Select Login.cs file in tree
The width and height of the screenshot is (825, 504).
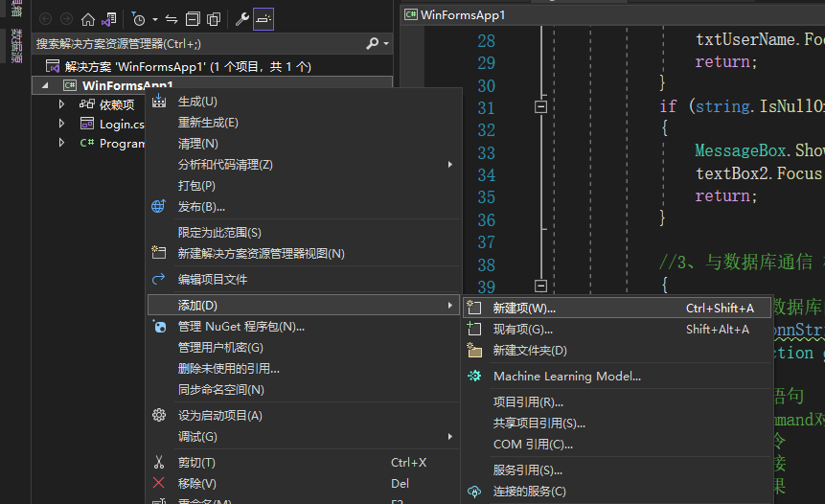coord(122,125)
